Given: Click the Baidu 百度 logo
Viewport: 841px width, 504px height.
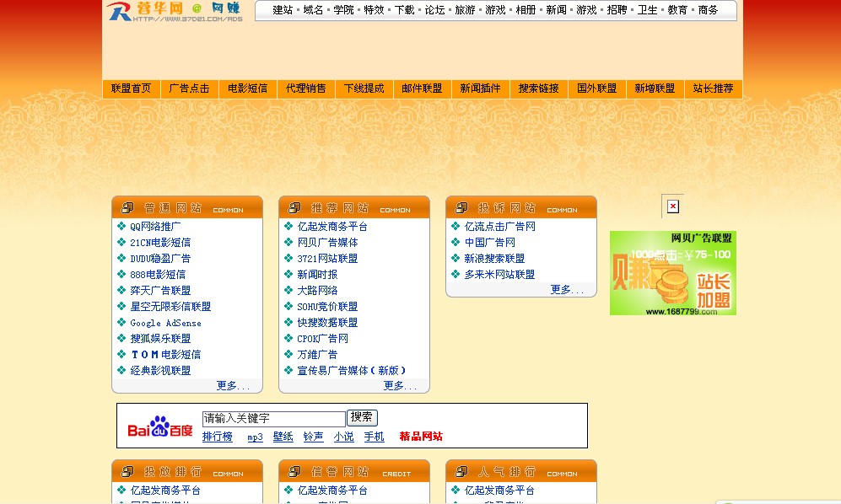Looking at the screenshot, I should [x=159, y=426].
